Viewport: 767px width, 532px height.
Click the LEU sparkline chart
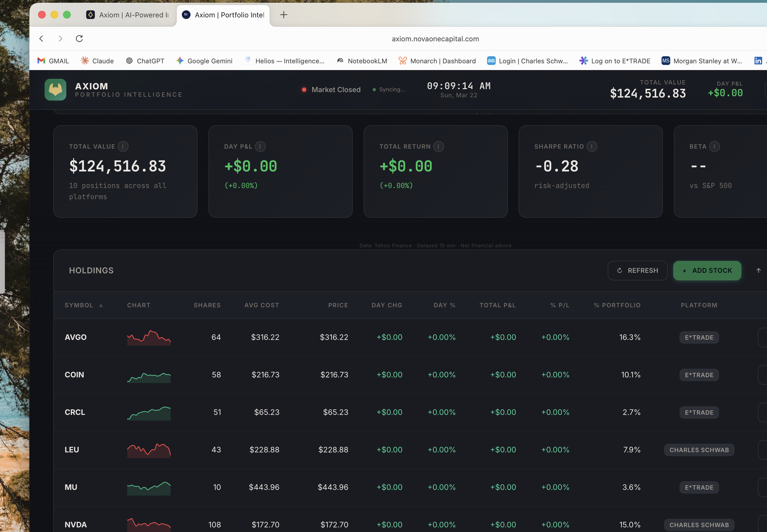point(149,450)
